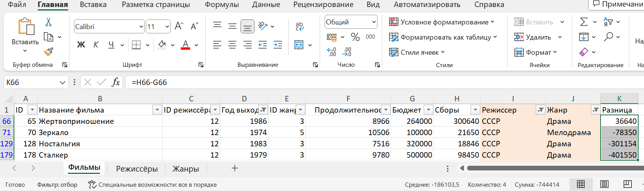Click the horizontal scrollbar thumb
The height and width of the screenshot is (191, 644).
click(x=556, y=168)
